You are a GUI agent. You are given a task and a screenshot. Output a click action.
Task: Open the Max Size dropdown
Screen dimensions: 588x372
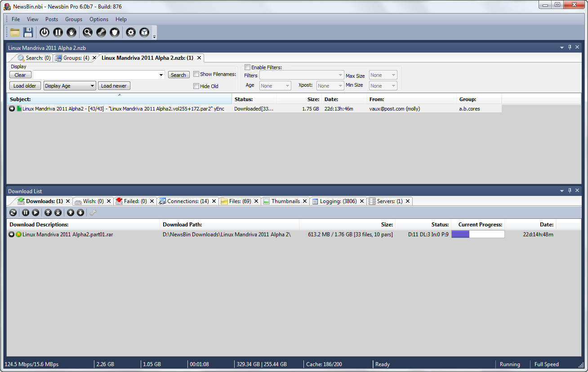(x=383, y=75)
